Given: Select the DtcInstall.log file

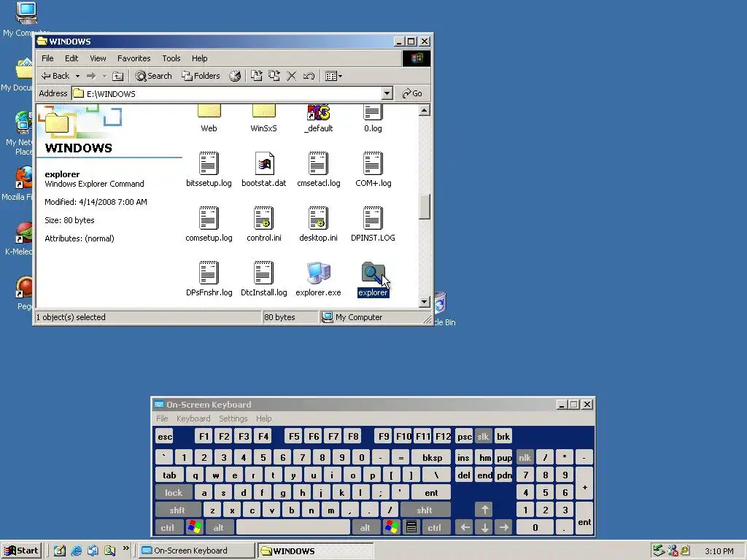Looking at the screenshot, I should click(264, 279).
